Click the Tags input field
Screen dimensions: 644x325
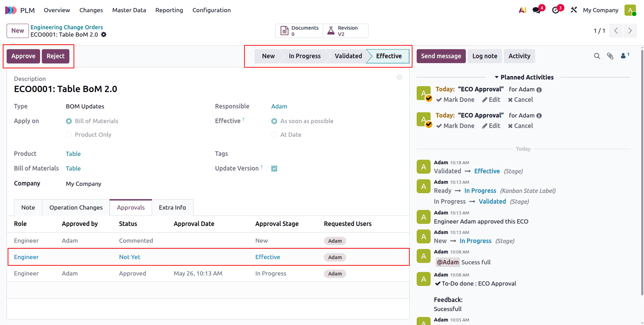[336, 154]
